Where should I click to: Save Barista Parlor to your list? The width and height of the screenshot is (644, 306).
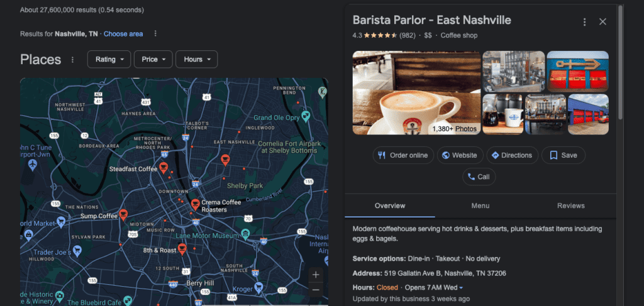[x=563, y=155]
